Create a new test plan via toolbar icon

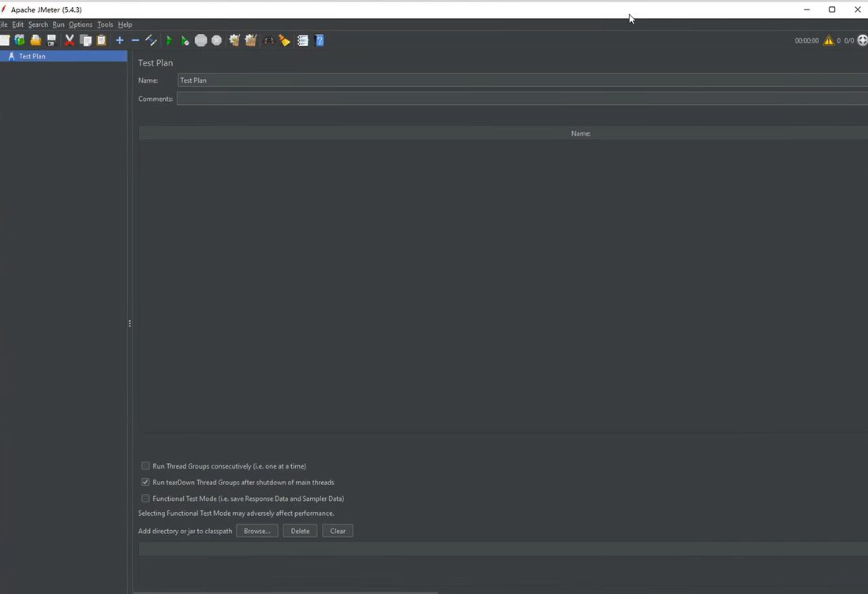tap(5, 40)
